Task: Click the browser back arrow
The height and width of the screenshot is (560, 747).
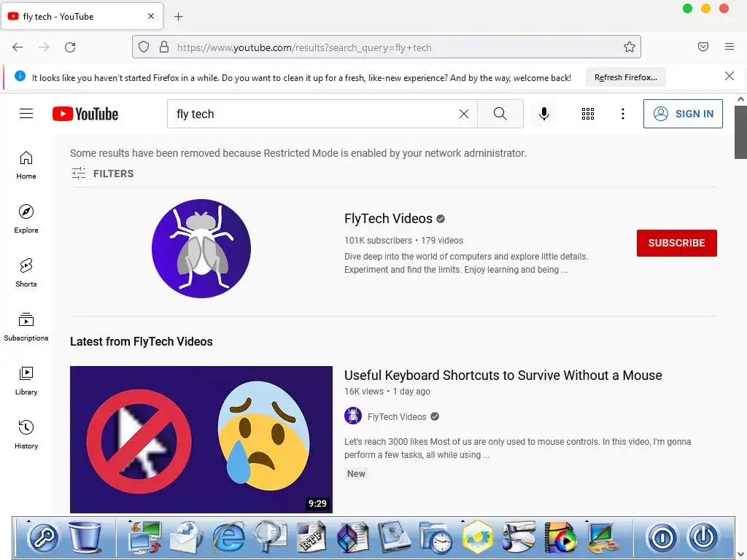Action: pyautogui.click(x=18, y=47)
